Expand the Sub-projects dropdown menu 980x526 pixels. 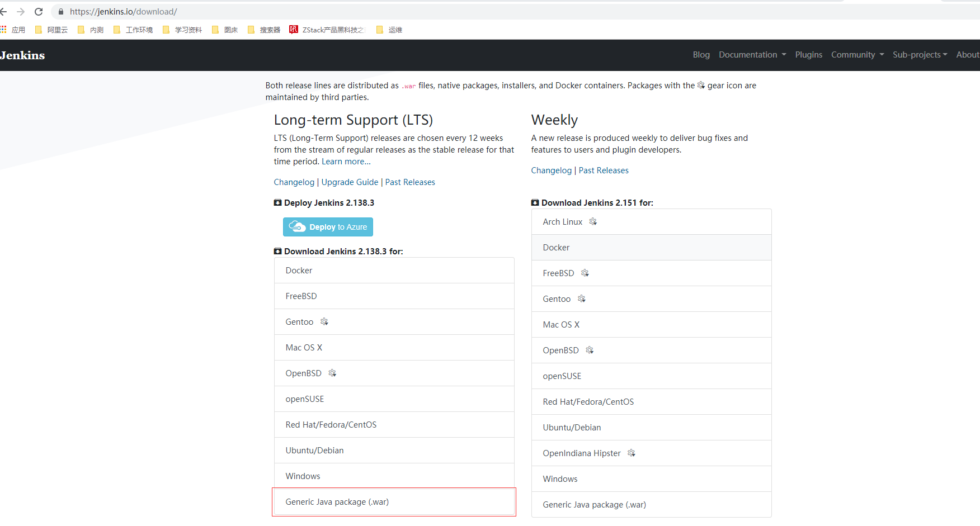pos(920,55)
